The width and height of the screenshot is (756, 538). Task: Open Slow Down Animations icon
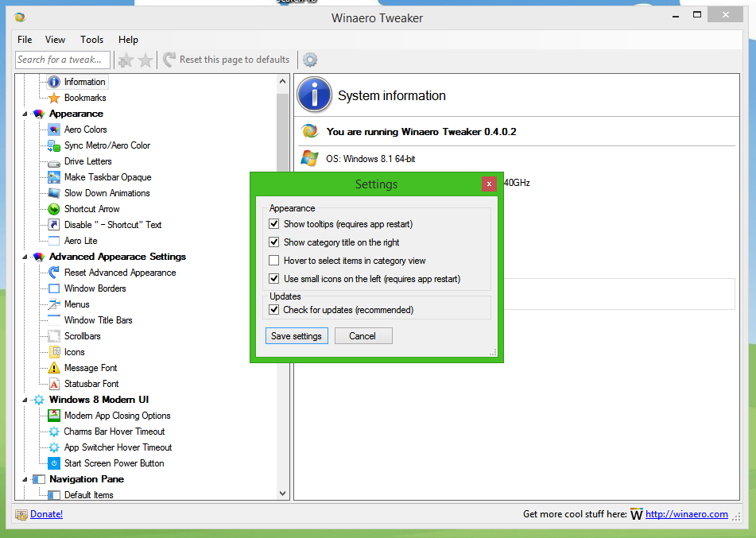54,193
